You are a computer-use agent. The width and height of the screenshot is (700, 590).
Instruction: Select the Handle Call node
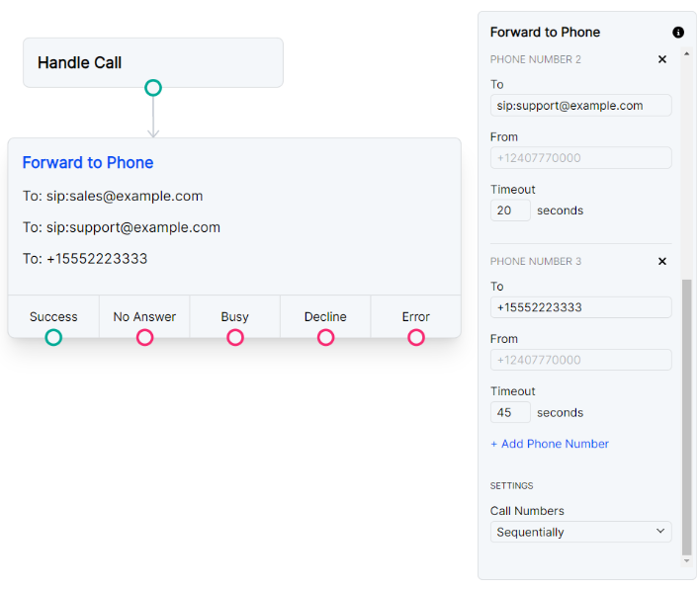coord(153,62)
